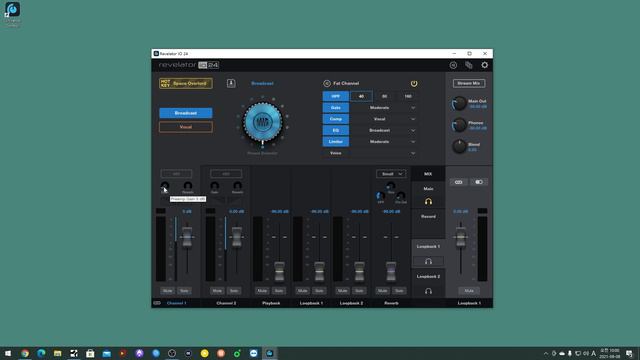The height and width of the screenshot is (360, 640).
Task: Select the Record mix tab
Action: [x=428, y=217]
